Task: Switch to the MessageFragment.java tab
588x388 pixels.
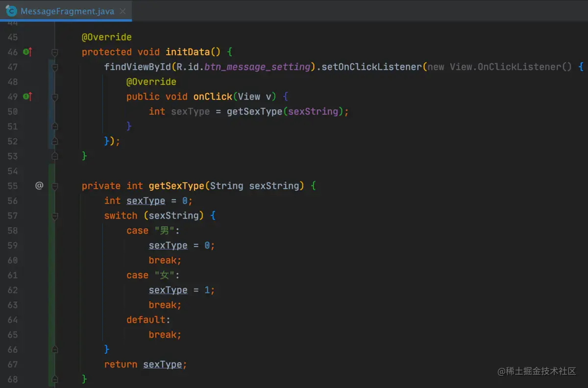Action: pyautogui.click(x=67, y=11)
